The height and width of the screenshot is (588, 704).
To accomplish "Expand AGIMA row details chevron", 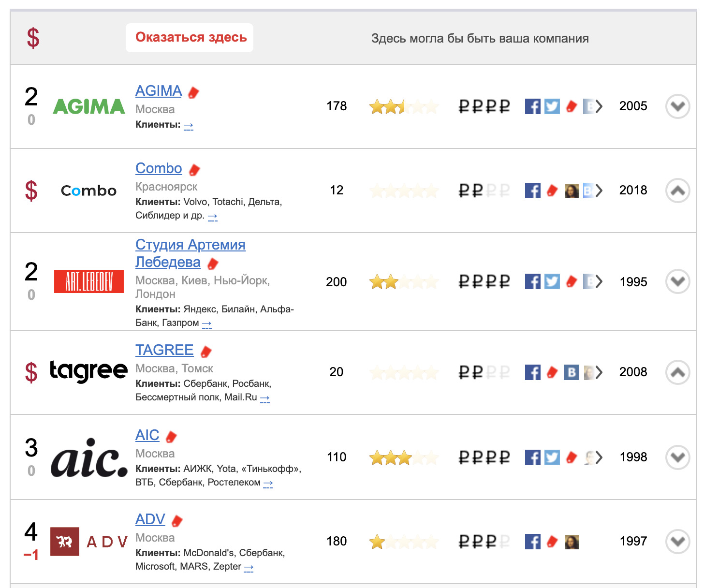I will click(x=677, y=106).
